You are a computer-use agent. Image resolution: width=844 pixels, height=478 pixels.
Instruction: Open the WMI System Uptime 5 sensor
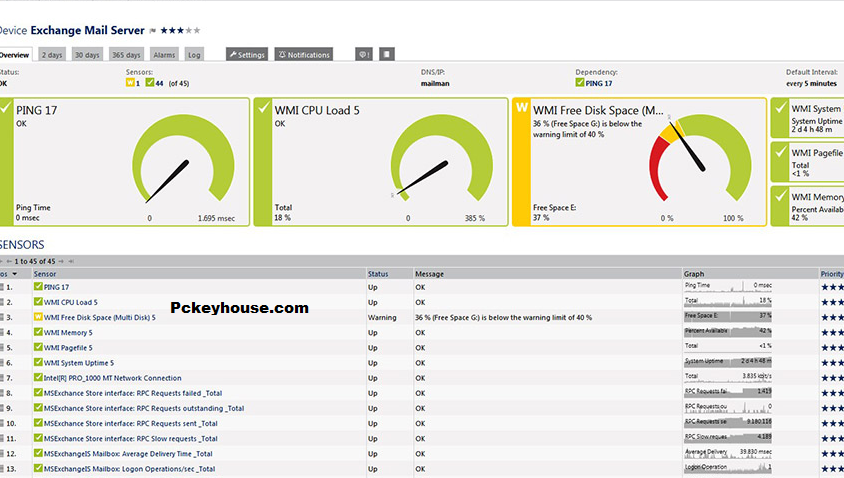[79, 363]
